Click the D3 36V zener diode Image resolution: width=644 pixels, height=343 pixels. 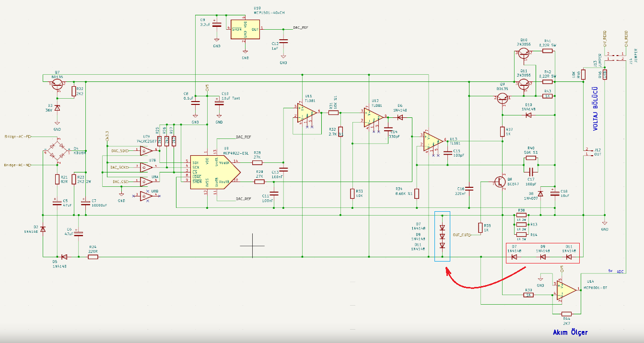[57, 108]
